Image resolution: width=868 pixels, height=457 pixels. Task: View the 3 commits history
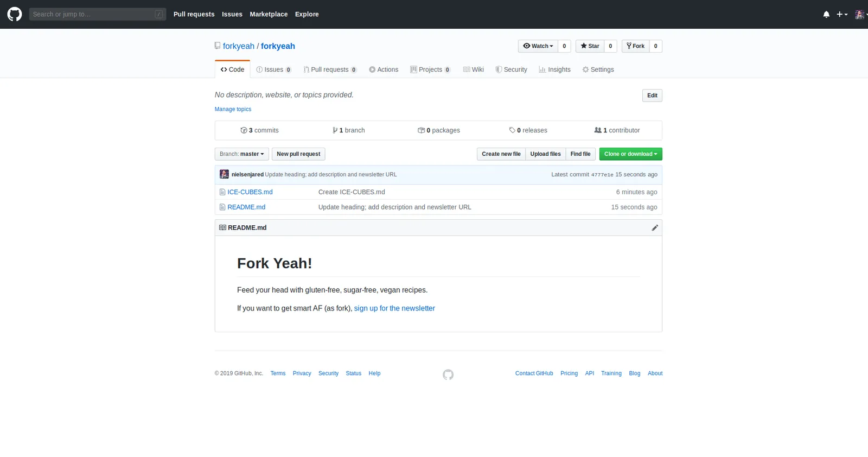259,130
